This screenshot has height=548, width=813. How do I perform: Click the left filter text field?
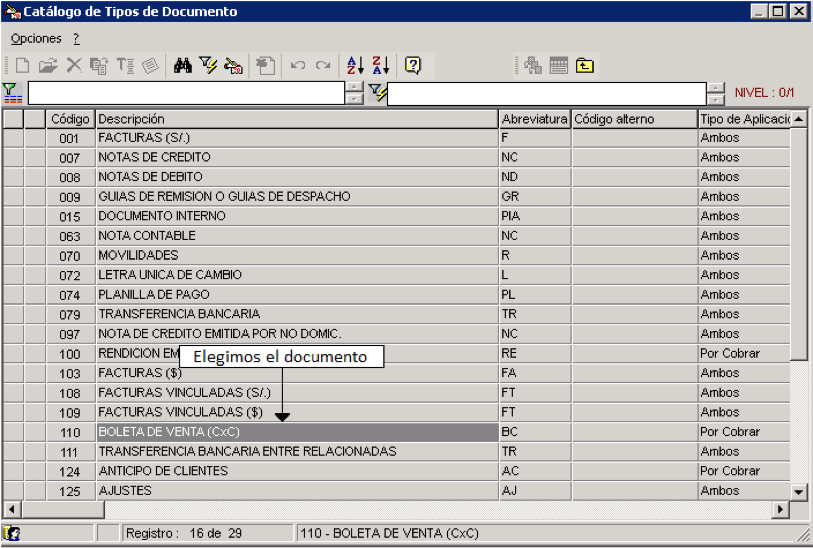[186, 93]
